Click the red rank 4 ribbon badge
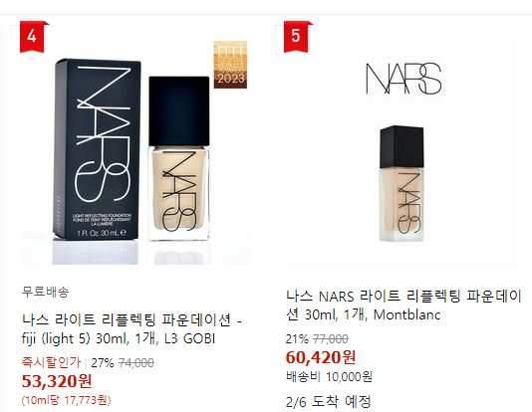The height and width of the screenshot is (412, 532). [32, 37]
